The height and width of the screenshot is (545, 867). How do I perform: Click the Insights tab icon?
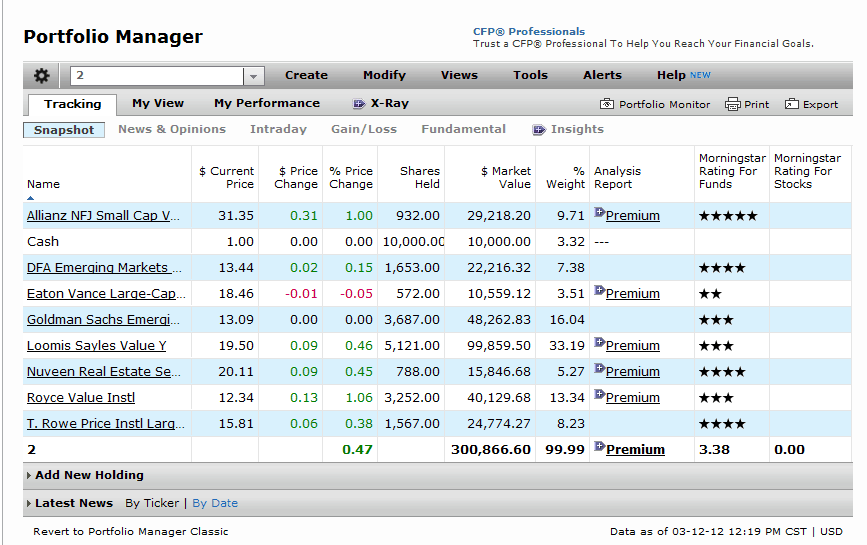click(539, 130)
